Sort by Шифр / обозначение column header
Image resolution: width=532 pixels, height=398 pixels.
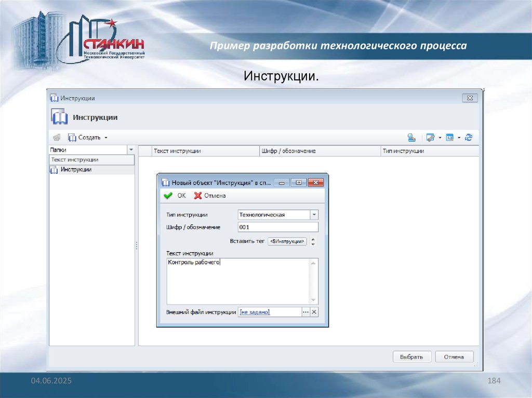[x=320, y=151]
